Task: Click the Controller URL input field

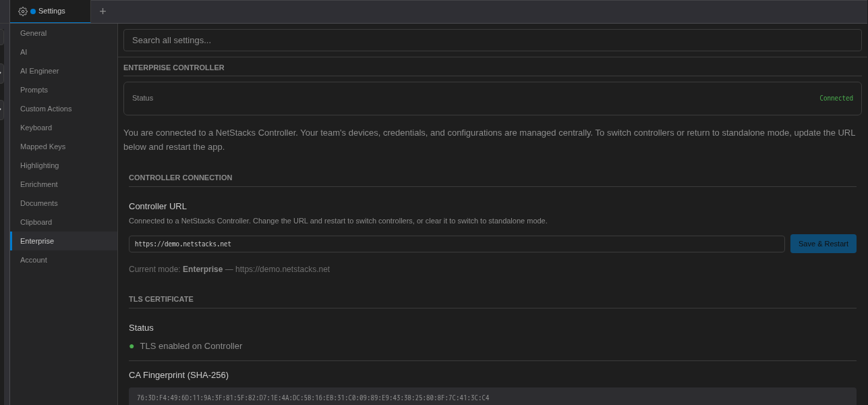Action: (457, 244)
